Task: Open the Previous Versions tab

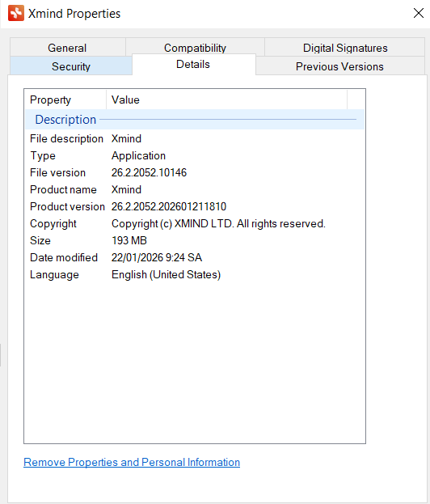Action: [339, 66]
